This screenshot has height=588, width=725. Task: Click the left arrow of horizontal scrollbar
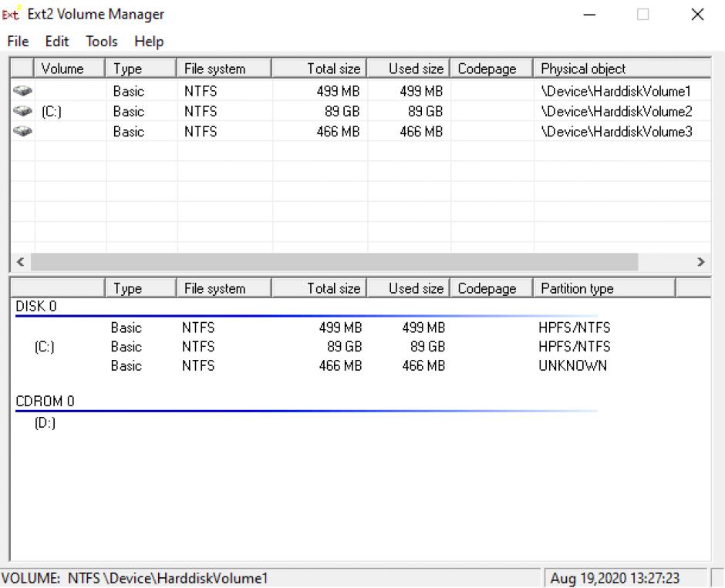click(x=19, y=262)
